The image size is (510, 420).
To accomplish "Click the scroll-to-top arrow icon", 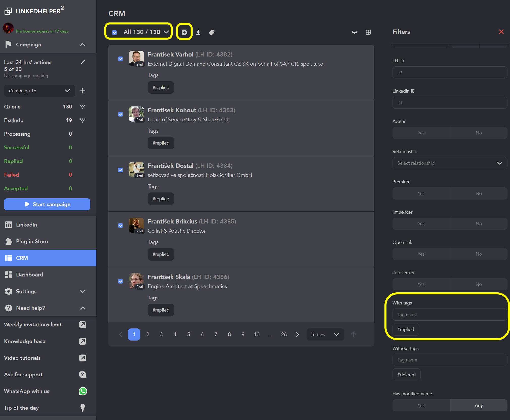I will pos(353,334).
